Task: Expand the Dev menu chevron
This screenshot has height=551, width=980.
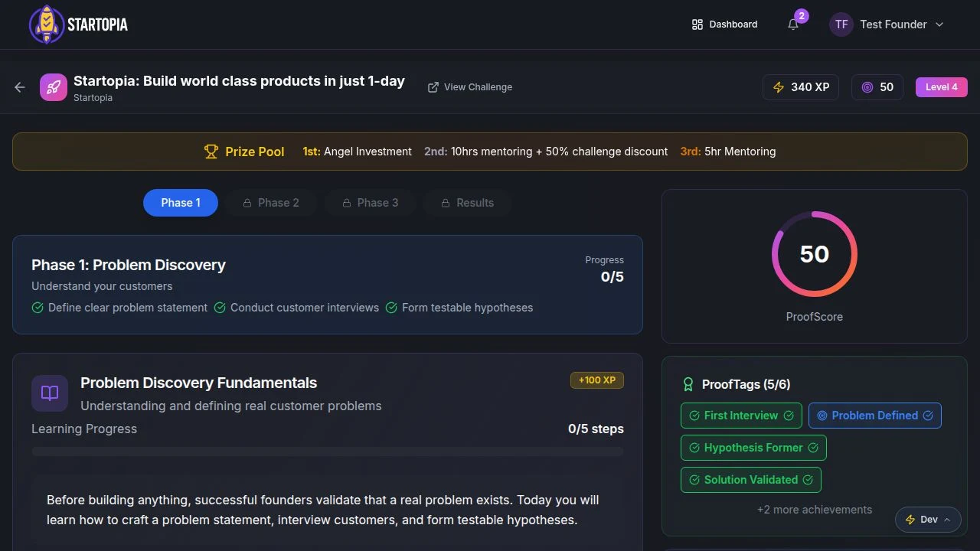Action: (947, 520)
